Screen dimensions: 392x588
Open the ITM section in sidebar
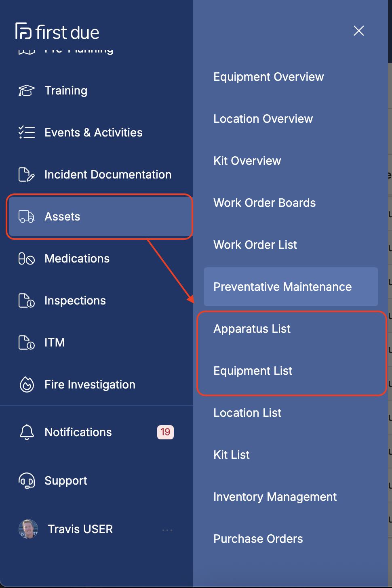coord(55,342)
